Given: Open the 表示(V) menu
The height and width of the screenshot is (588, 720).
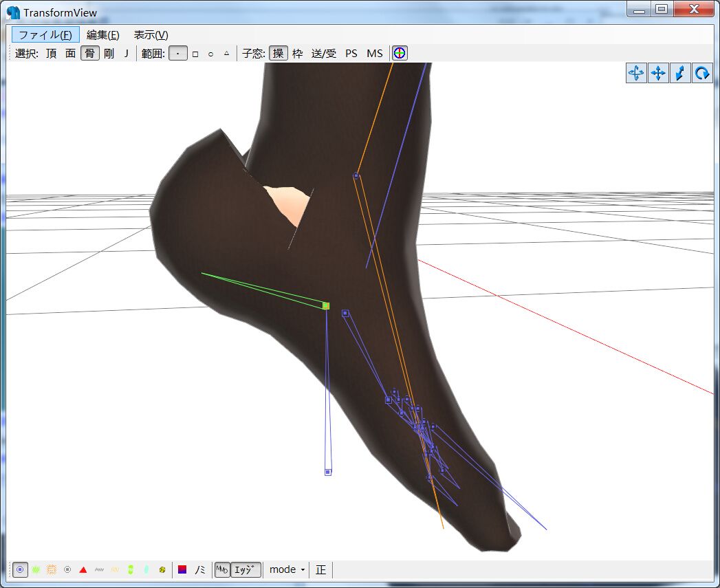Looking at the screenshot, I should [151, 34].
